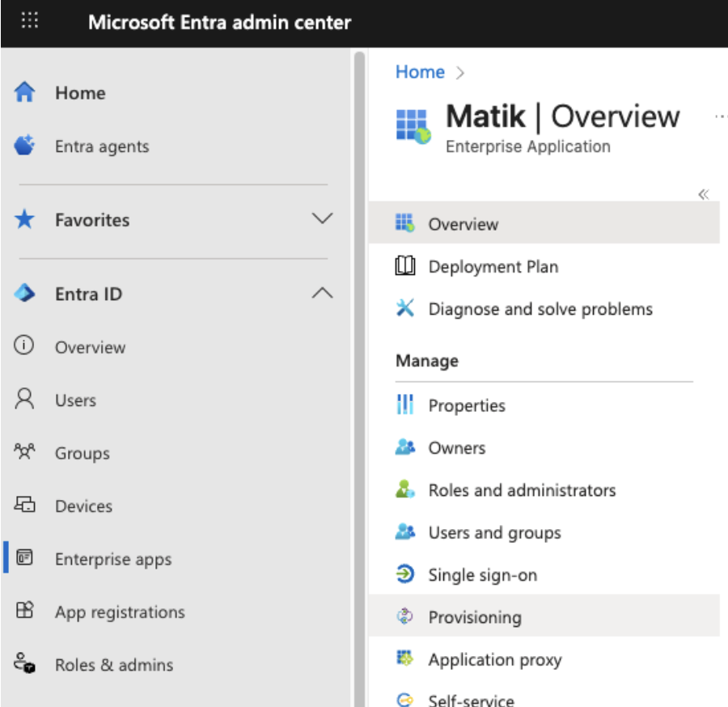Collapse the resource menu with double-chevron
Viewport: 728px width, 707px height.
tap(703, 194)
